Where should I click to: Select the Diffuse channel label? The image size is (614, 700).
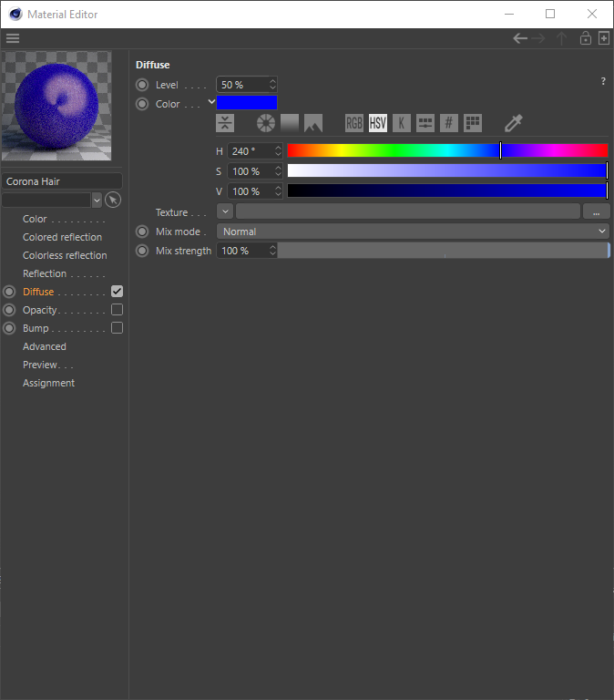point(38,292)
